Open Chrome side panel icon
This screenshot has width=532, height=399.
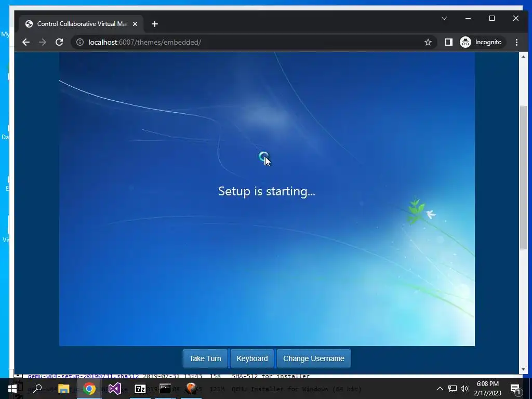(x=448, y=42)
